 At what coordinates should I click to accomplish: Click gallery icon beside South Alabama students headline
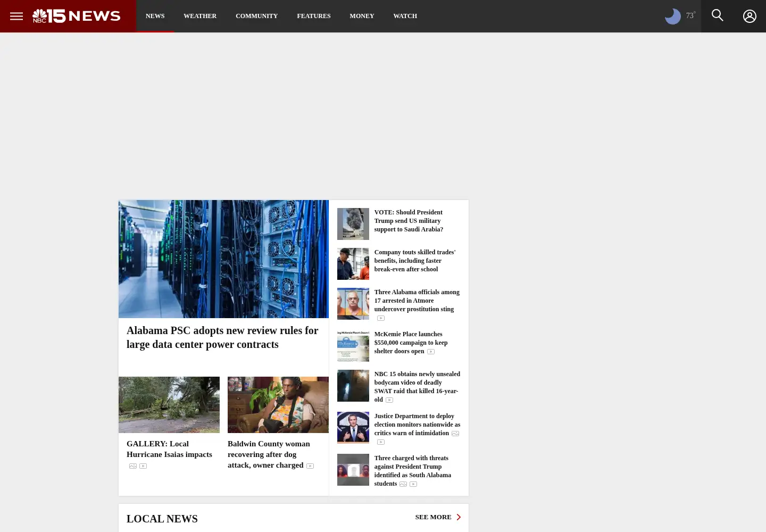(x=403, y=484)
